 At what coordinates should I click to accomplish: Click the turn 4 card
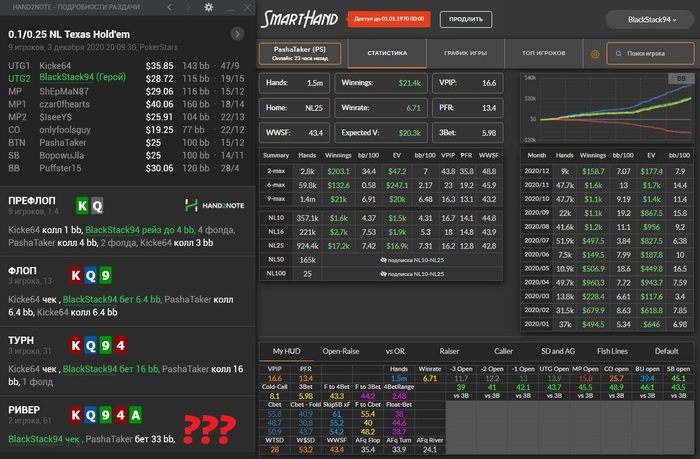[120, 345]
